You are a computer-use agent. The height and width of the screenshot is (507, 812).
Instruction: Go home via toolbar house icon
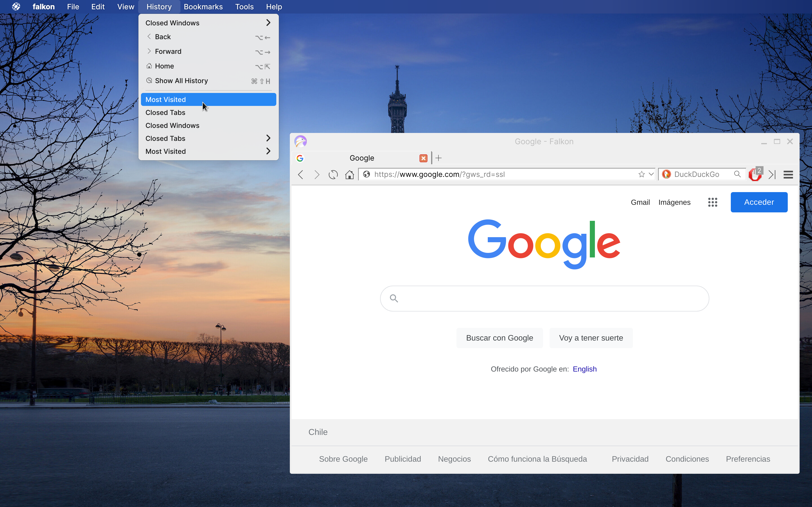349,174
